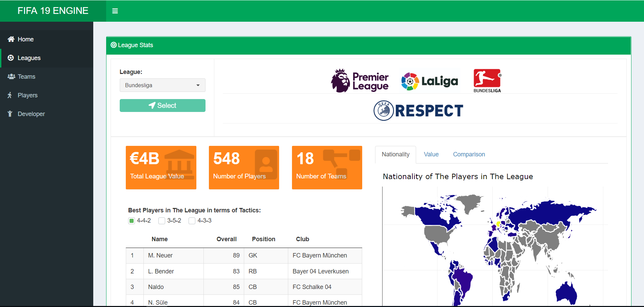Select the Home icon in the sidebar

point(11,39)
